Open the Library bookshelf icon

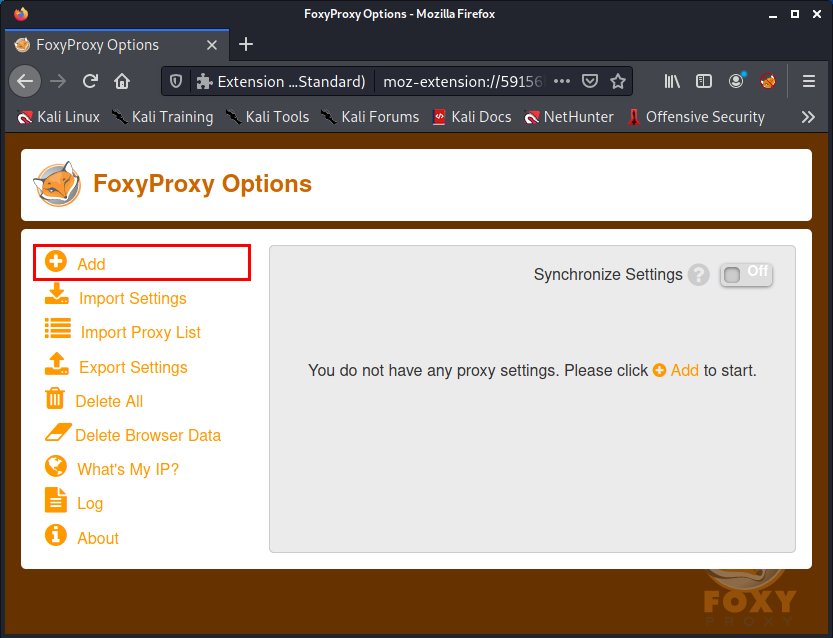[672, 81]
